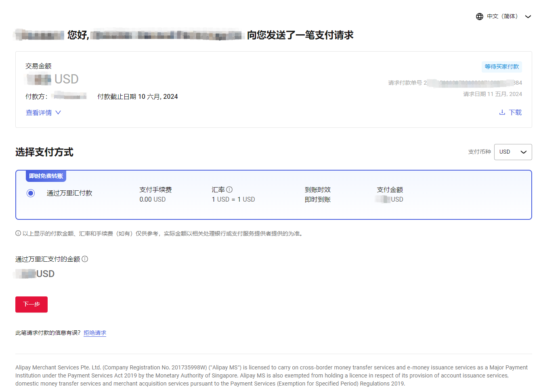Select the 通过万里汇付款 radio button
Viewport: 541px width, 392px height.
(31, 193)
